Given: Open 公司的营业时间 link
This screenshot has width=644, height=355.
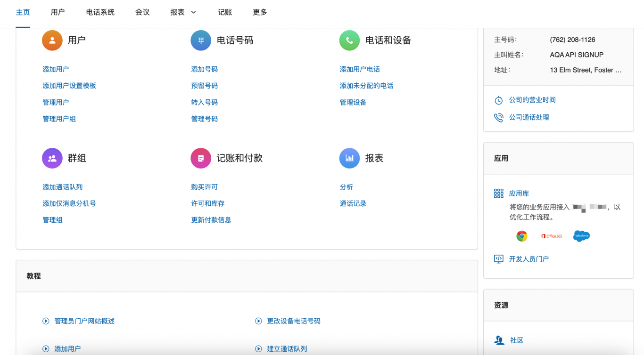Looking at the screenshot, I should [532, 100].
